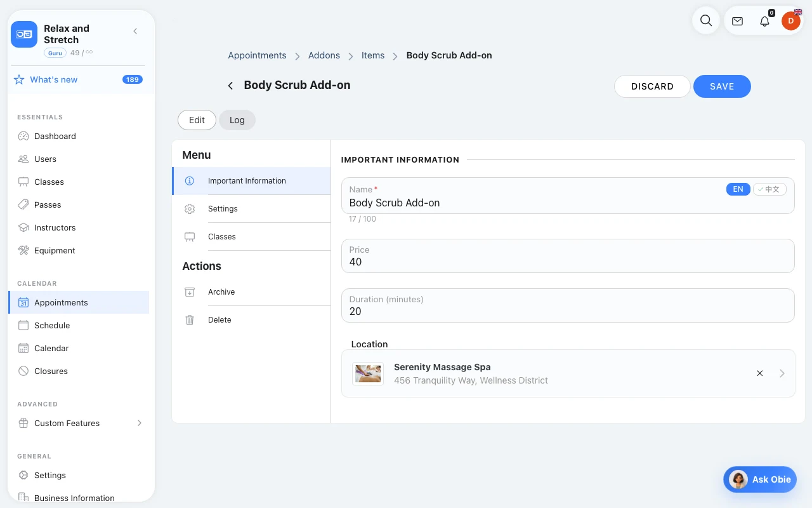Click the Calendar grid icon
This screenshot has height=508, width=812.
23,348
